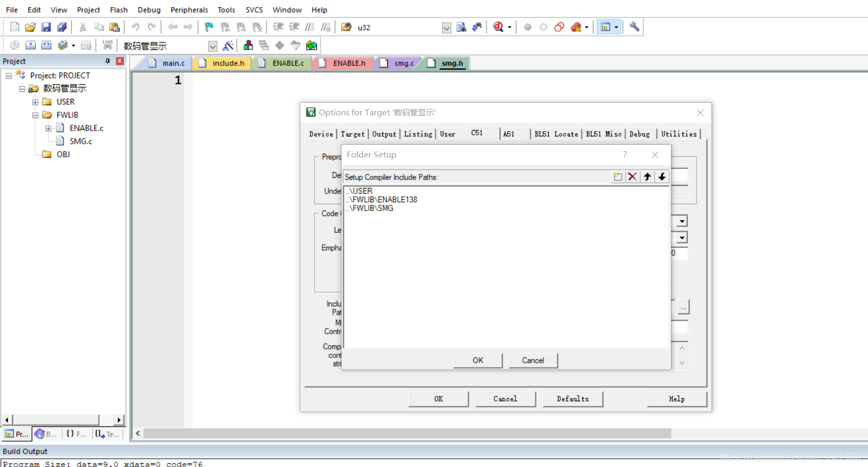Click the Folder Setup help question mark
The image size is (868, 467).
click(x=625, y=154)
